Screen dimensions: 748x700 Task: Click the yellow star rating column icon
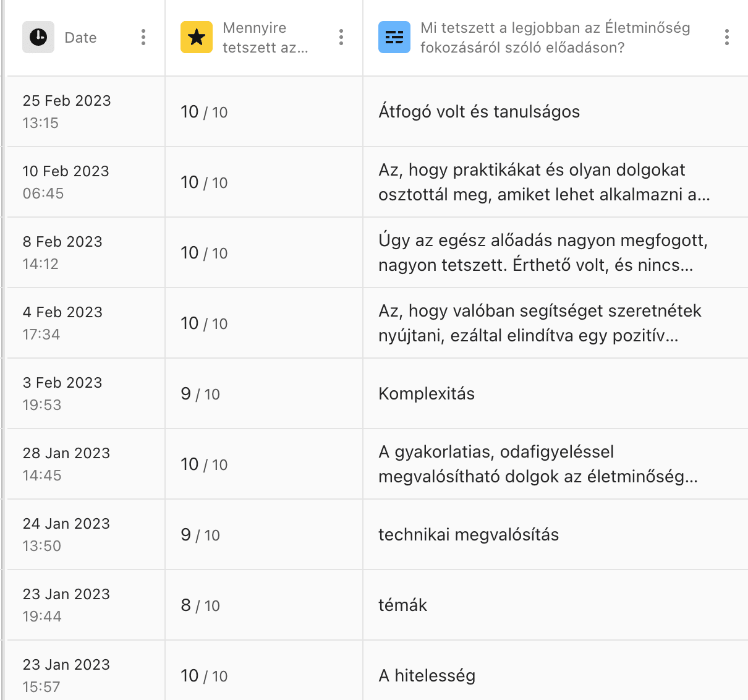tap(197, 37)
